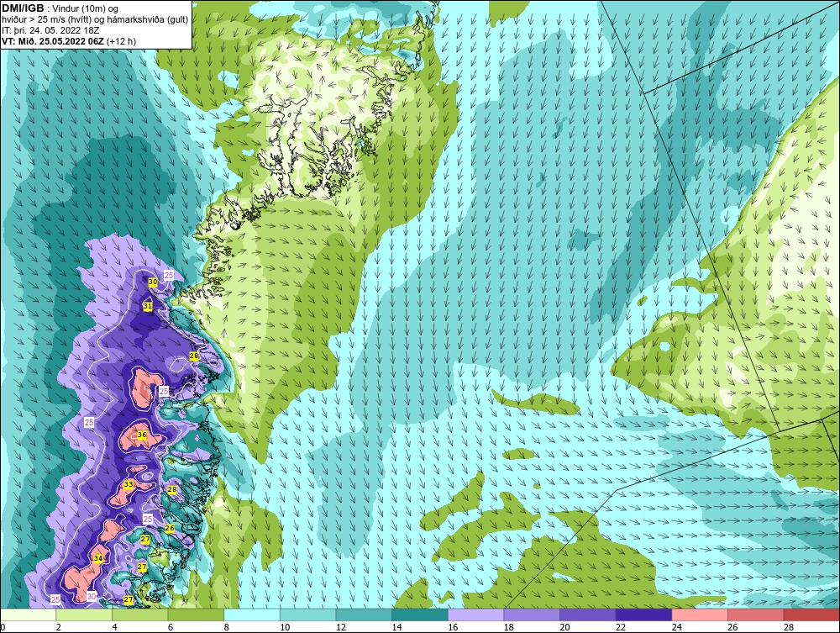Select the legend swatch above 28 m/s
840x633 pixels.
(x=811, y=615)
